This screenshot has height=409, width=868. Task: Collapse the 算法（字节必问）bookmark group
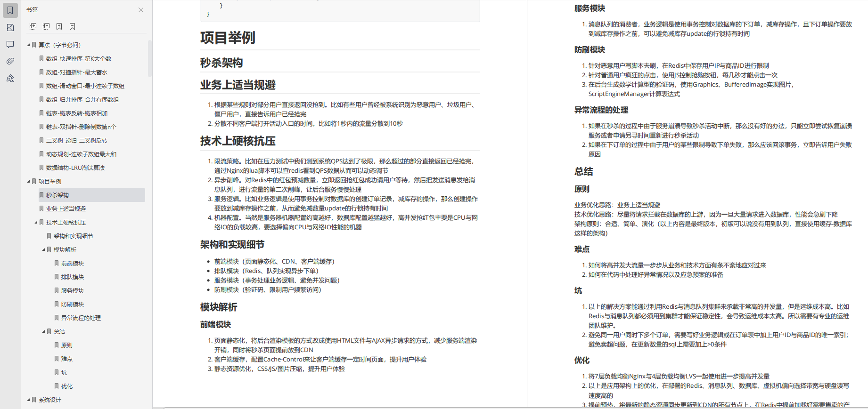(x=28, y=45)
